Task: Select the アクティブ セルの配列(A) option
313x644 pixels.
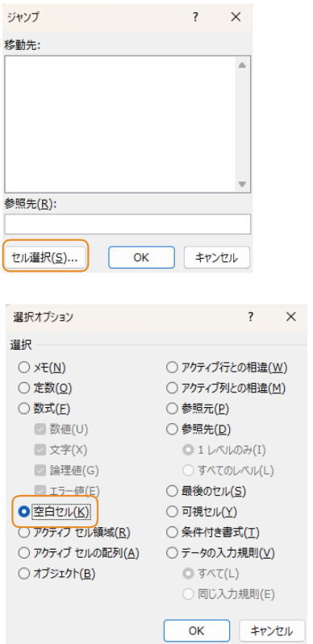Action: [x=78, y=553]
